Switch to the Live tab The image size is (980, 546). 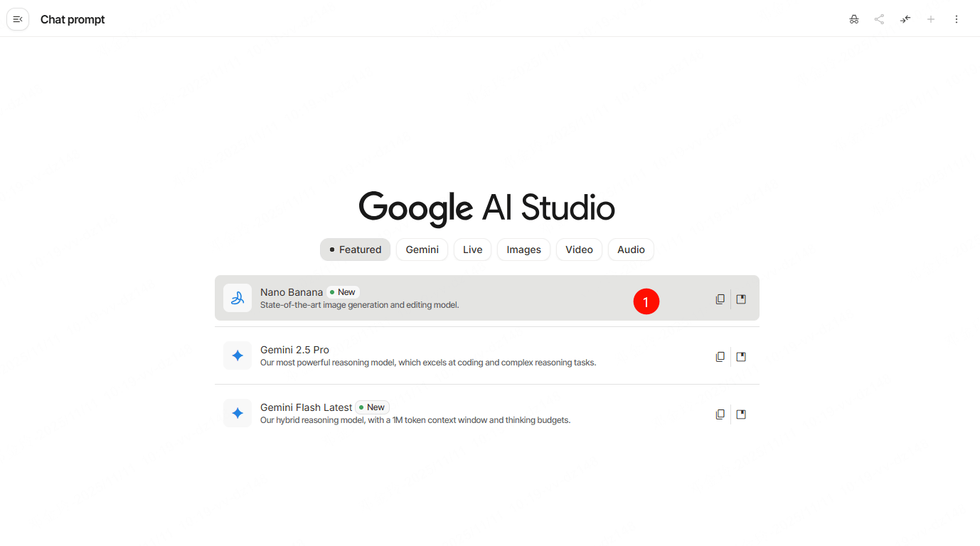click(472, 250)
